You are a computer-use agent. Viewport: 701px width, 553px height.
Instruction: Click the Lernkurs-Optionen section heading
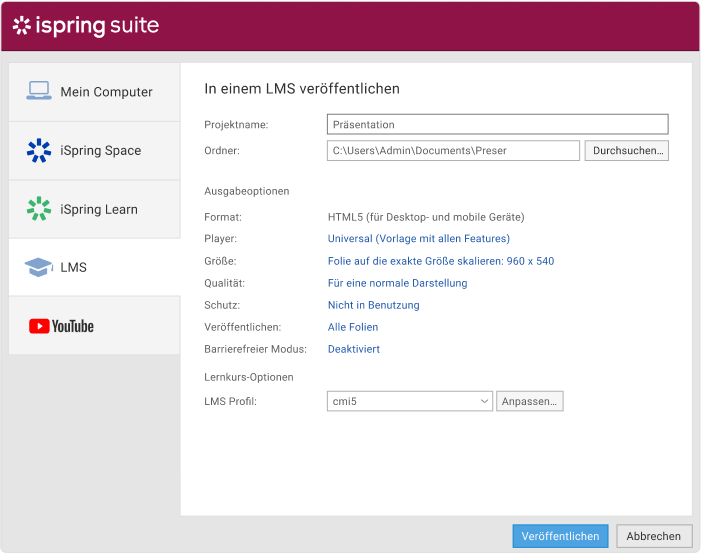[x=249, y=377]
